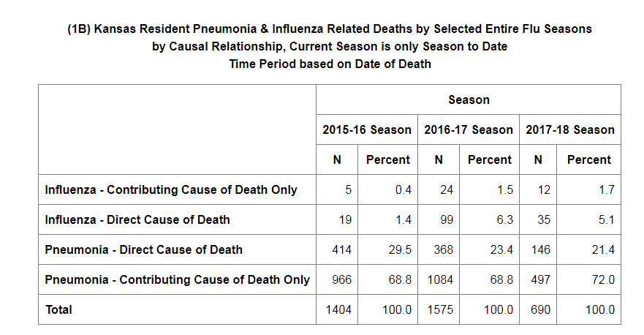Click the 690 total cell
644x335 pixels.
pos(538,309)
